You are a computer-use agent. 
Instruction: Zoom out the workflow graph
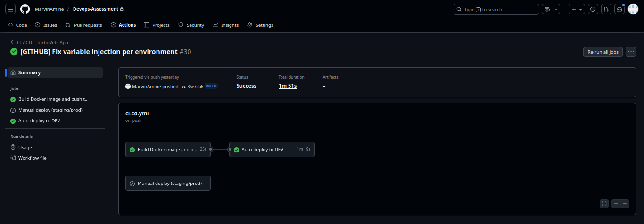point(616,203)
